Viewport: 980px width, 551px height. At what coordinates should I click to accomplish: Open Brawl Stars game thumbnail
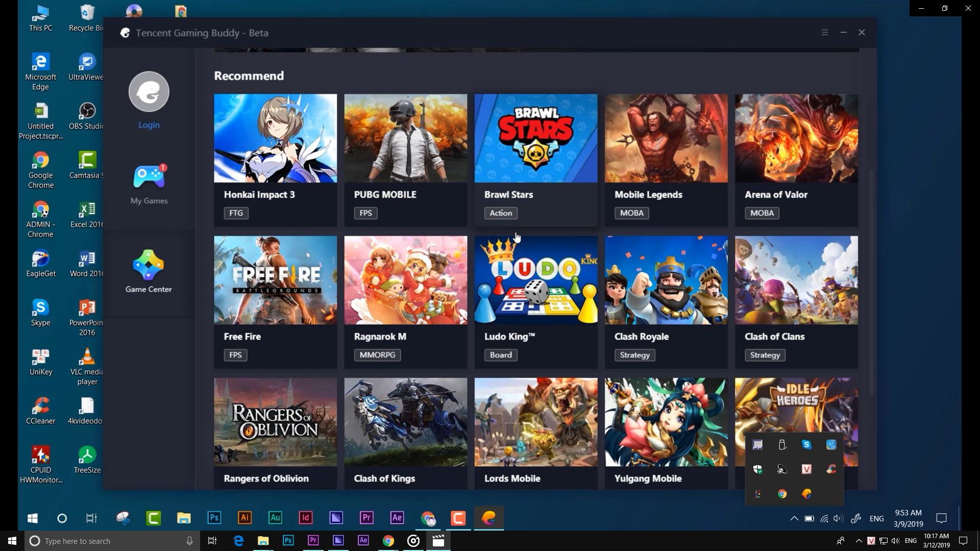535,138
